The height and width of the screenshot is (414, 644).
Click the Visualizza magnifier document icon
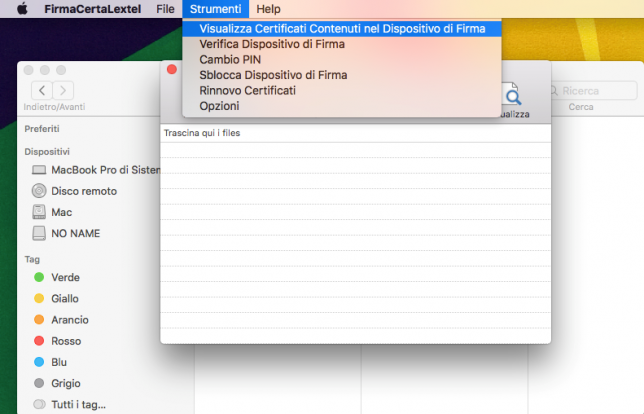coord(512,94)
